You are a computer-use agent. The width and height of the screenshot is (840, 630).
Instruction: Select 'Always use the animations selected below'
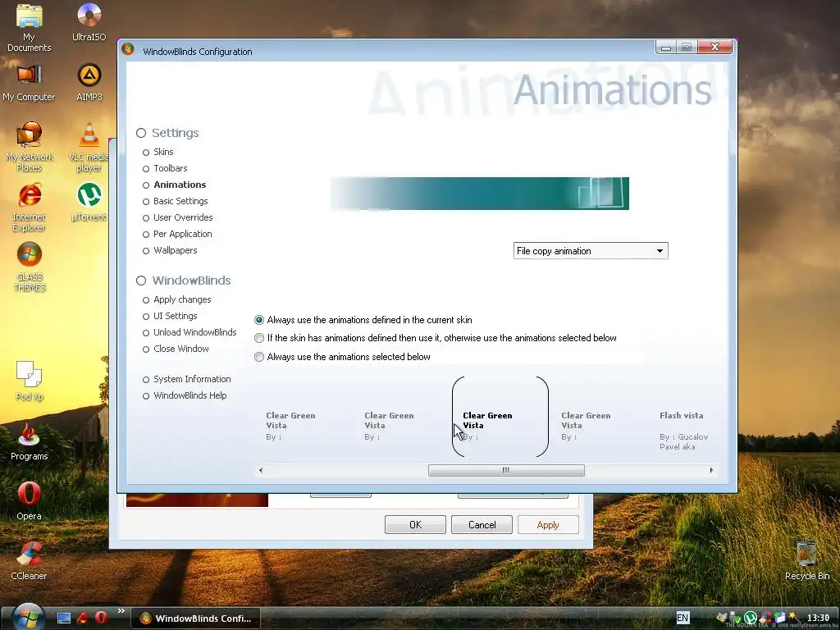342,357
